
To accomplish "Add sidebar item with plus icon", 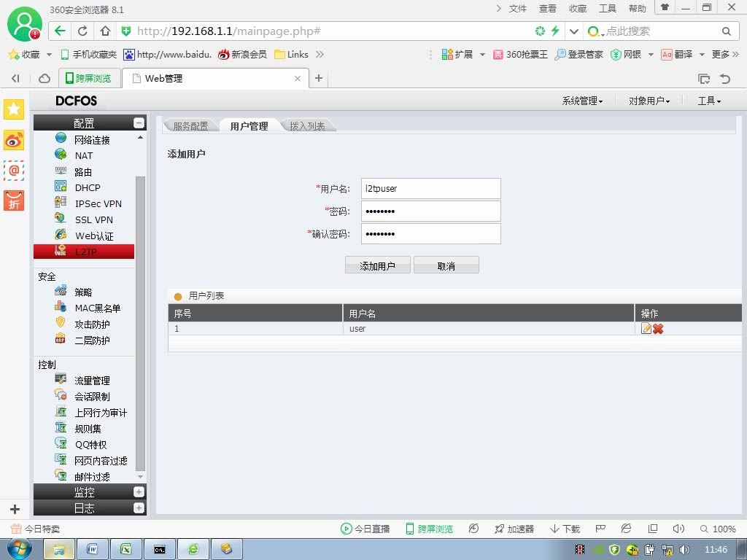I will pos(15,509).
